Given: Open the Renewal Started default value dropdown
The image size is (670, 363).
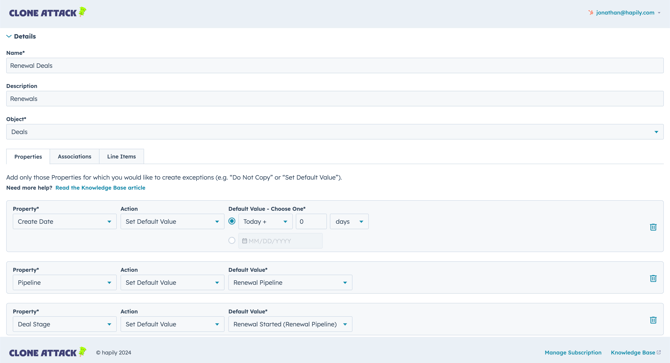Looking at the screenshot, I should (290, 325).
